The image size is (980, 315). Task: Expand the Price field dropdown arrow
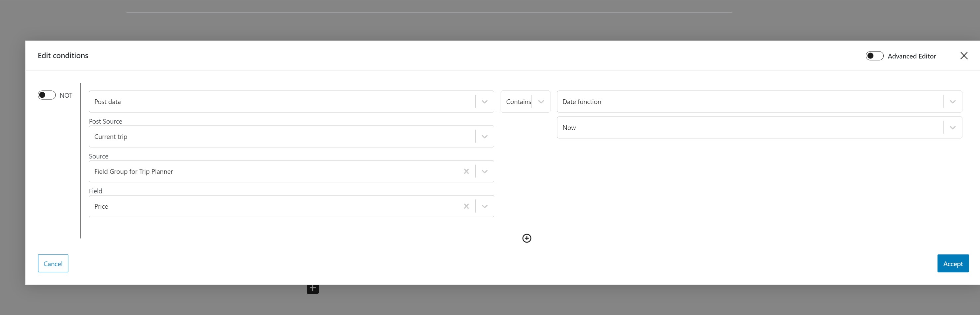tap(484, 206)
